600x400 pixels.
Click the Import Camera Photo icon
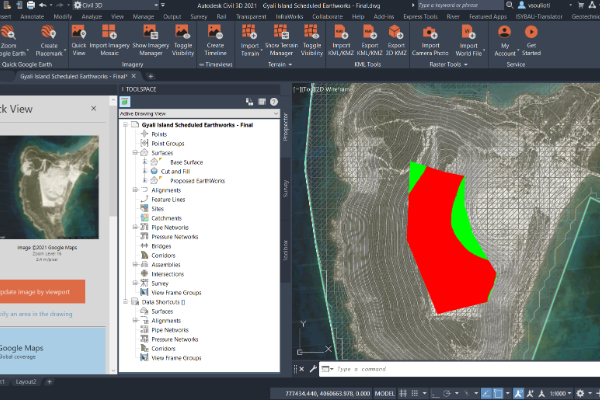coord(430,33)
